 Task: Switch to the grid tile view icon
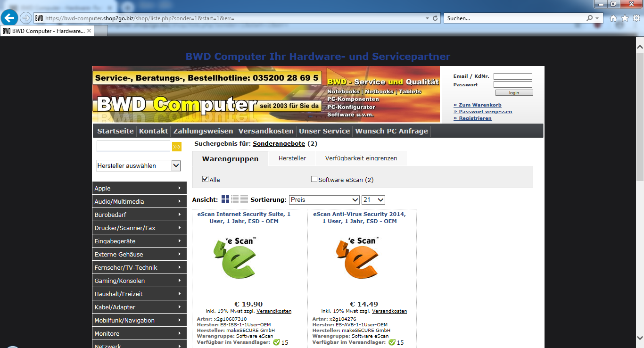coord(225,199)
